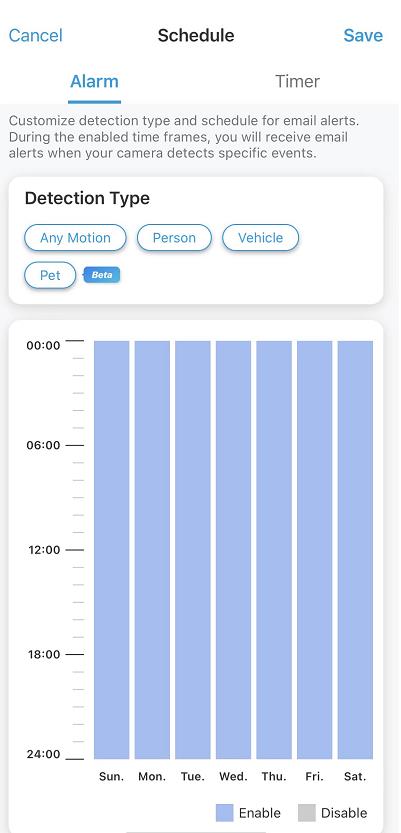Switch to the Timer tab

coord(297,81)
